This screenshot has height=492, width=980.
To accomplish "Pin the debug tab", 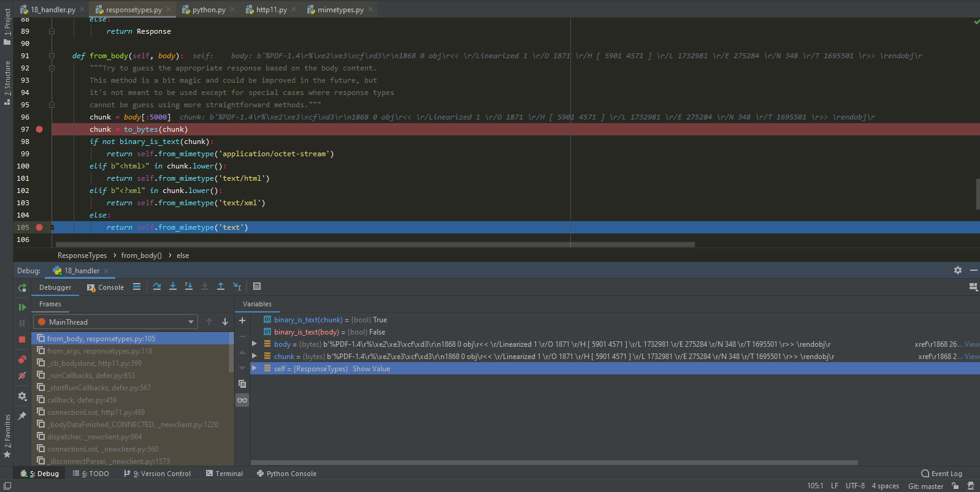I will (x=22, y=416).
